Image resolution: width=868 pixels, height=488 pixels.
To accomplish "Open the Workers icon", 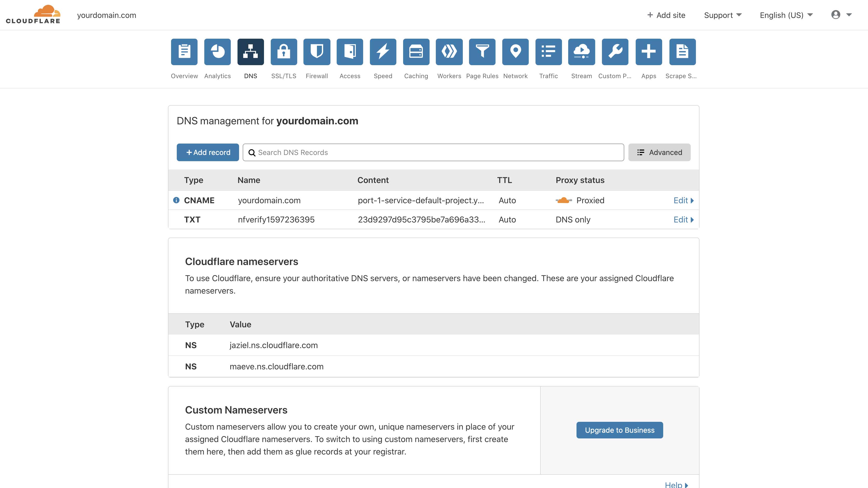I will [x=449, y=52].
